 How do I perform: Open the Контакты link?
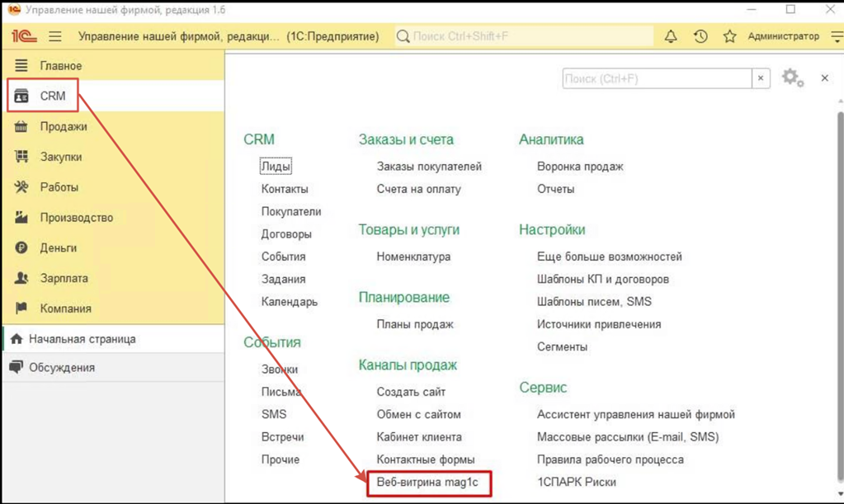coord(285,189)
